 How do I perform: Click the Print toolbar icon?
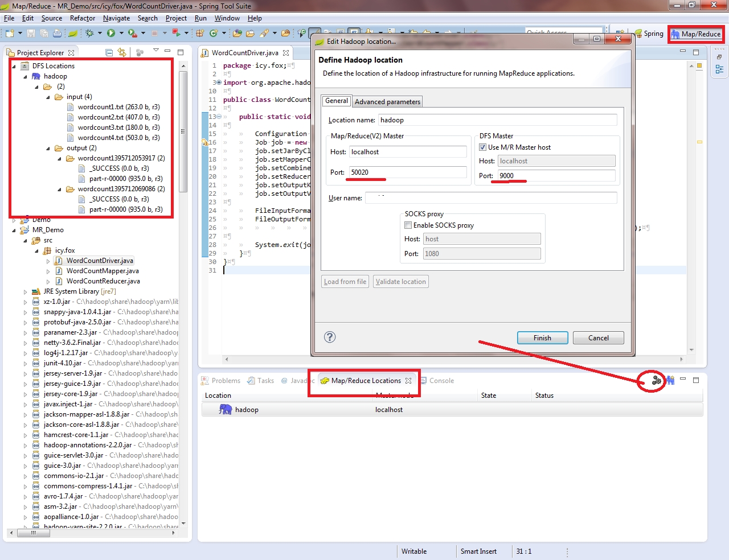click(x=57, y=34)
